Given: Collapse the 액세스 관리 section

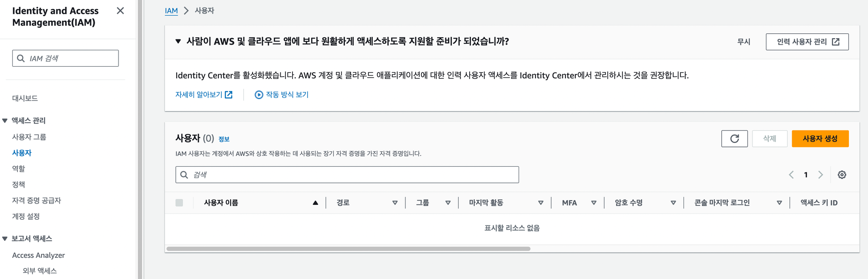Looking at the screenshot, I should point(5,120).
